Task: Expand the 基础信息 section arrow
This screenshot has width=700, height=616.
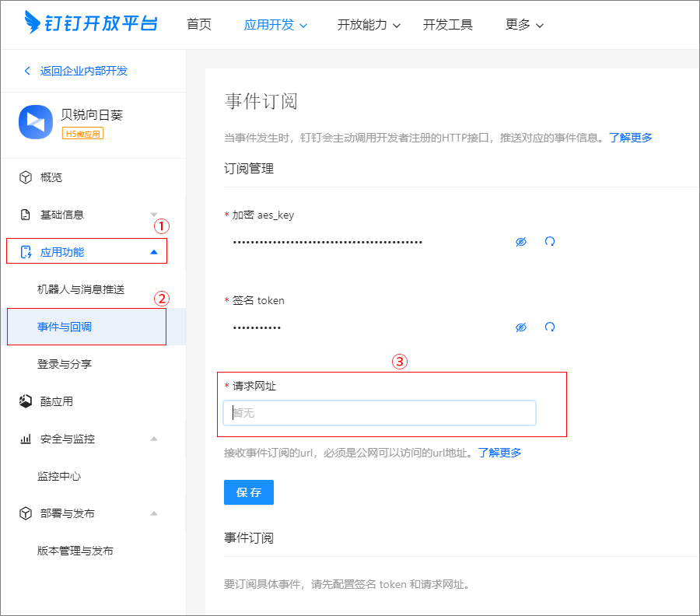Action: coord(153,215)
